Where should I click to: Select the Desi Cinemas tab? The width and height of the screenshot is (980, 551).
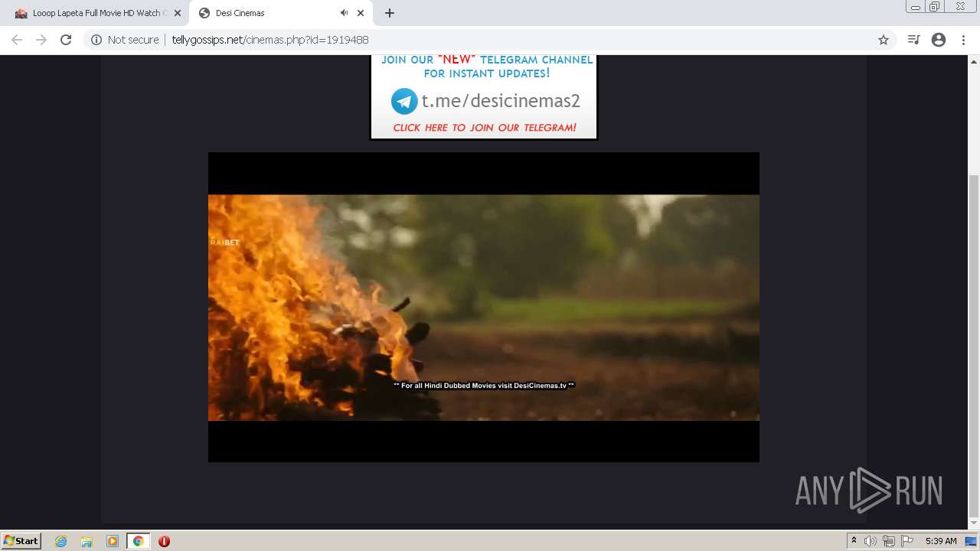pos(279,13)
